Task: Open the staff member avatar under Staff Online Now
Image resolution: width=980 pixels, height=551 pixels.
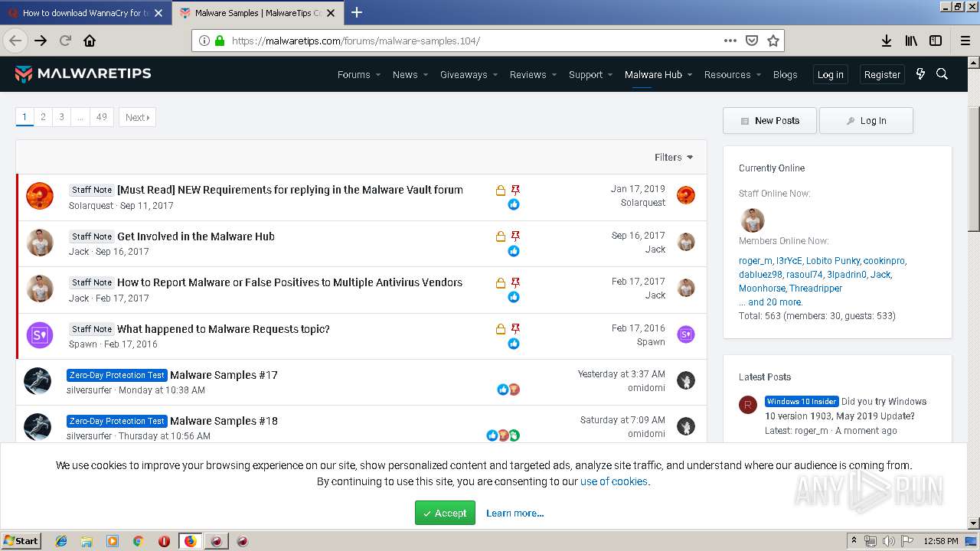Action: coord(753,220)
